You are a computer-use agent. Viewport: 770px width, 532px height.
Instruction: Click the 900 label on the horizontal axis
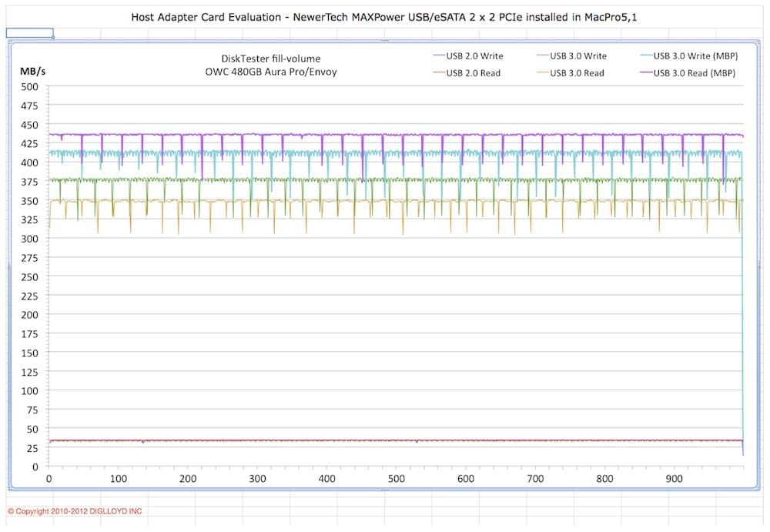click(x=674, y=479)
